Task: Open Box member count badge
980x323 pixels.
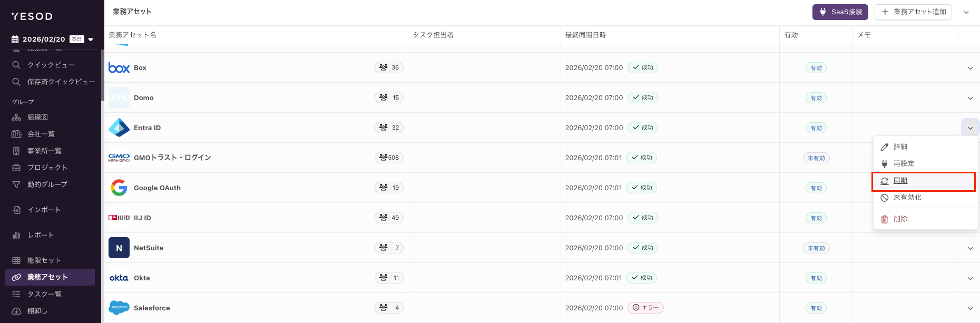Action: click(x=389, y=67)
